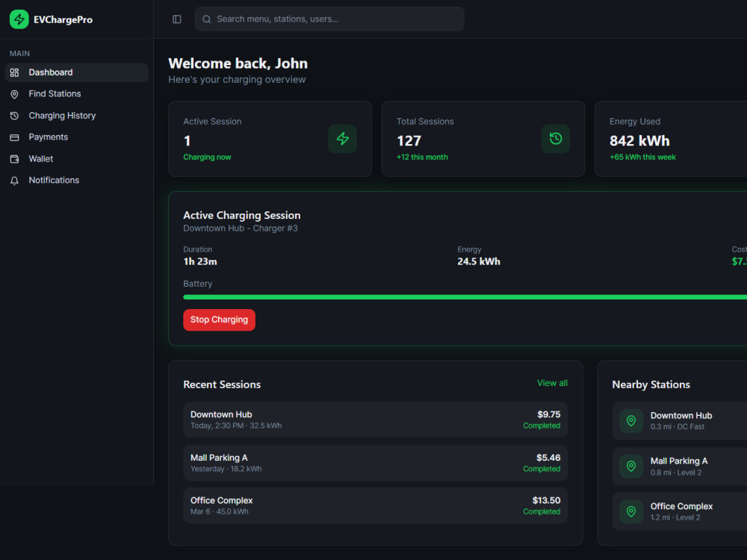The image size is (747, 560).
Task: Click the Active Session lightning icon
Action: [343, 139]
